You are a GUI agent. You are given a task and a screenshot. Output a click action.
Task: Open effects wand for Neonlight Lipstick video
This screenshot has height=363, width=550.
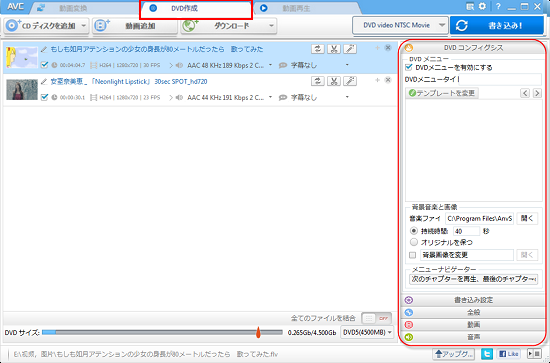click(x=350, y=81)
